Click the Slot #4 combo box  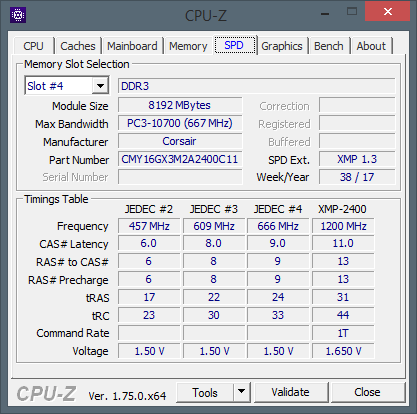point(67,86)
